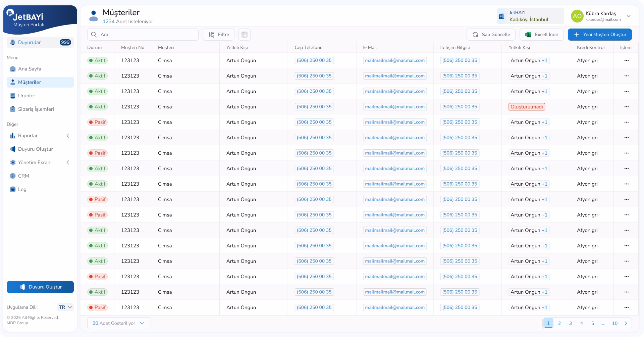
Task: Open Kübra Kardaş user account menu
Action: [x=601, y=16]
